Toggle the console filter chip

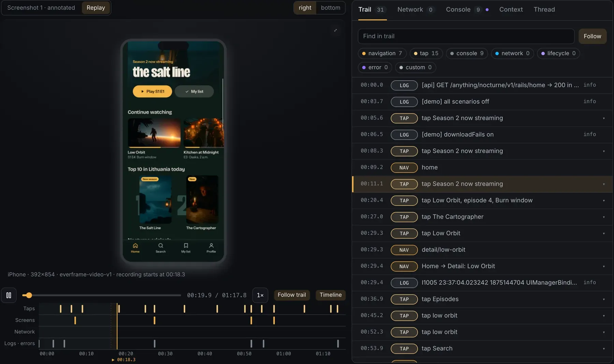pos(467,54)
